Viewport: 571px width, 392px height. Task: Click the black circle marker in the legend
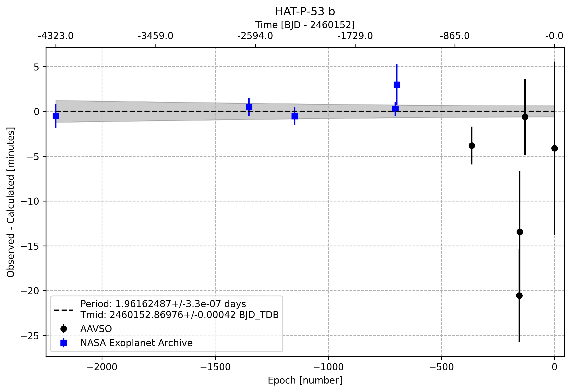(63, 329)
